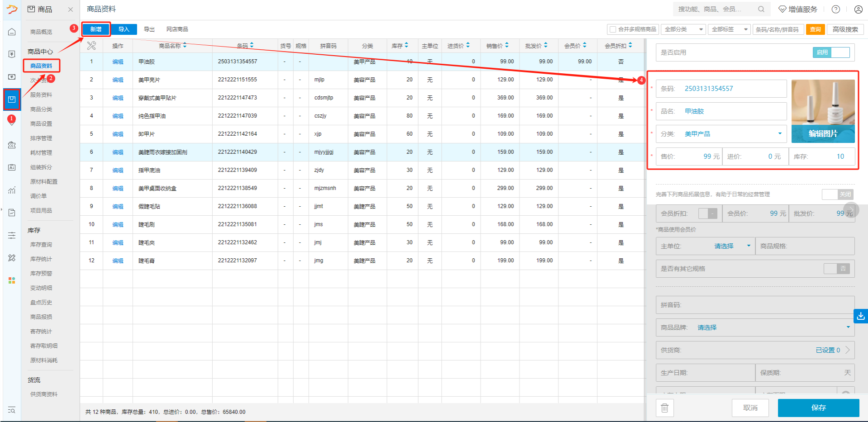868x422 pixels.
Task: Open the statistics chart sidebar icon
Action: point(12,190)
